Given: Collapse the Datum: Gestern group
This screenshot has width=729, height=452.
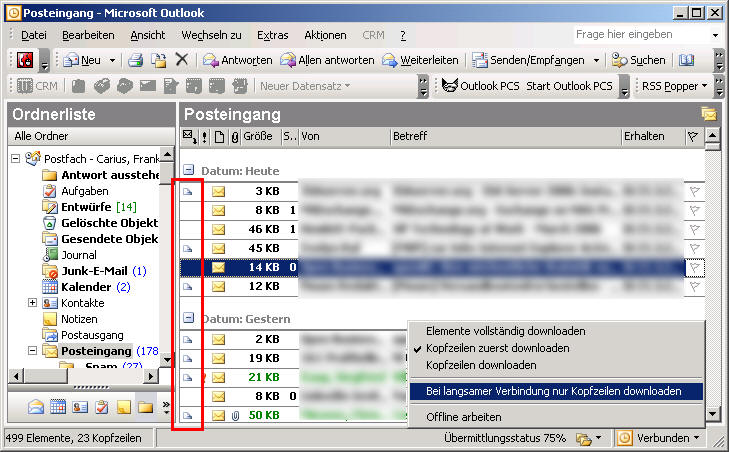Looking at the screenshot, I should [x=188, y=318].
